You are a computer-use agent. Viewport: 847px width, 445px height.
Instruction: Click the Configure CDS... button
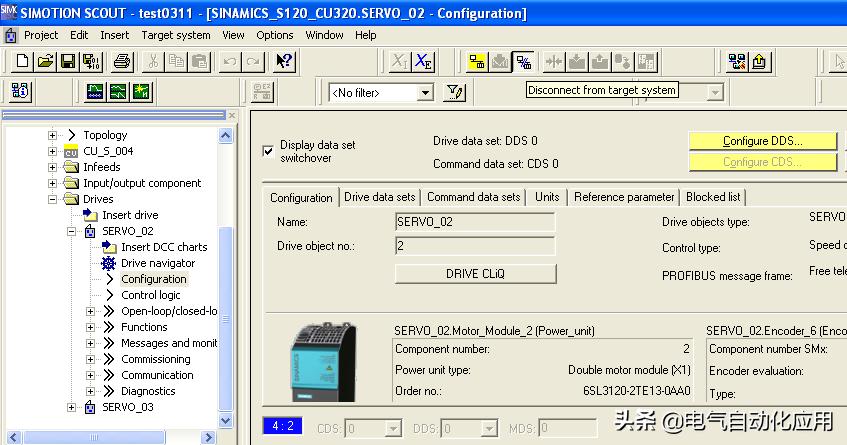763,162
